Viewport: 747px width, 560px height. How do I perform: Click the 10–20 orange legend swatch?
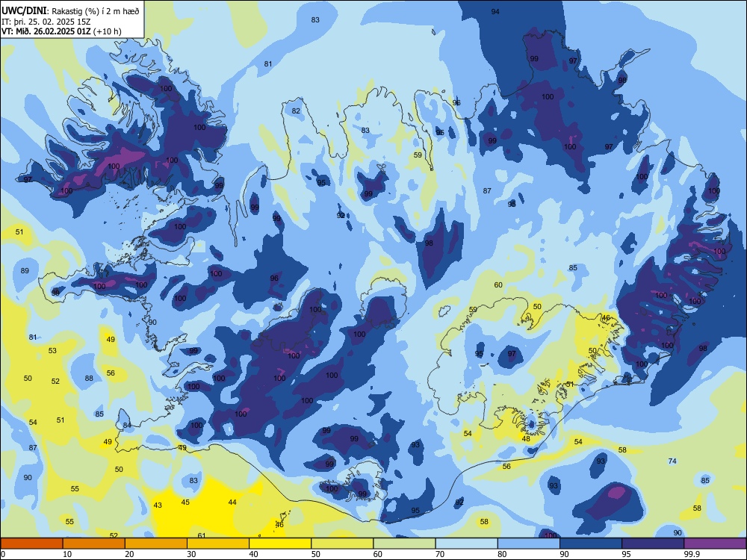click(94, 544)
